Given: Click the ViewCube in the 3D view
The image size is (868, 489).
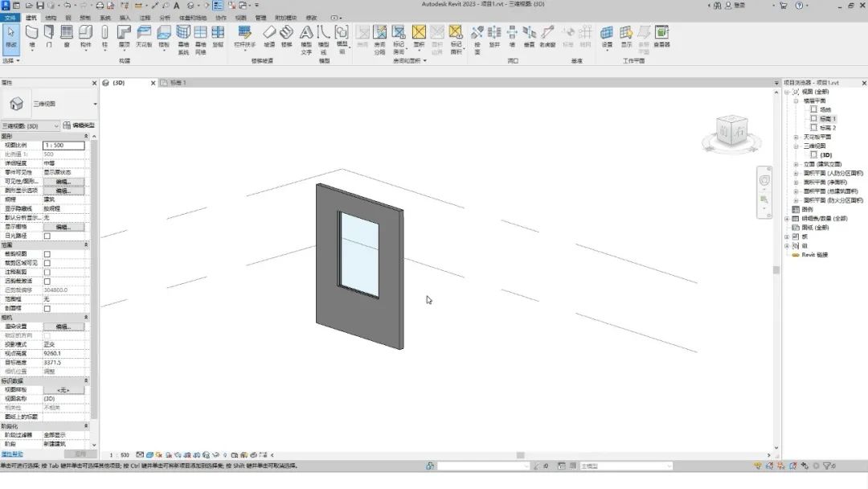Looking at the screenshot, I should (732, 132).
